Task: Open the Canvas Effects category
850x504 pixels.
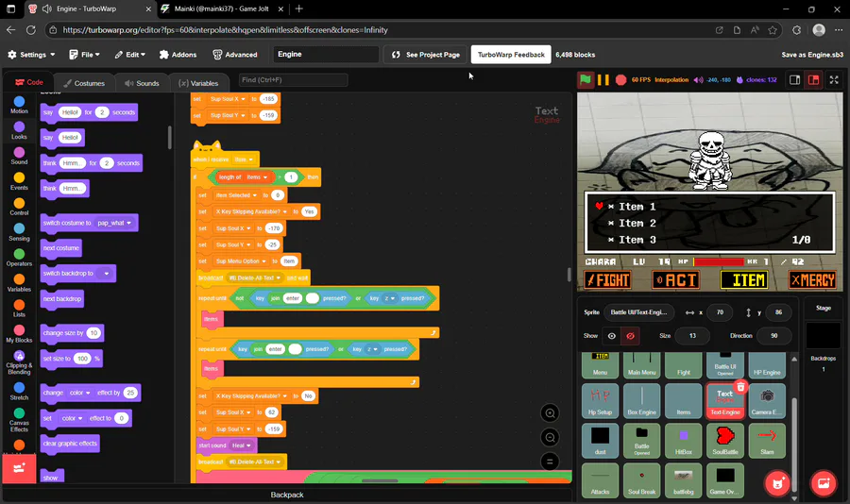Action: point(19,419)
